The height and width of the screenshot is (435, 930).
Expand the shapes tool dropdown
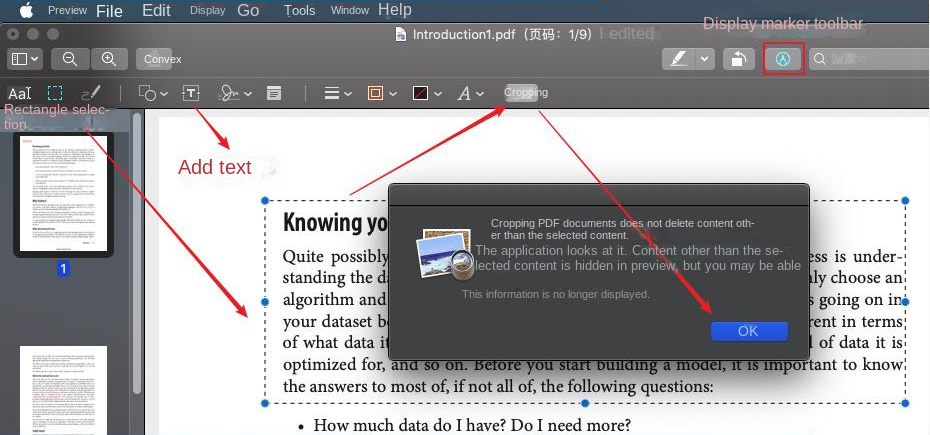tap(152, 93)
